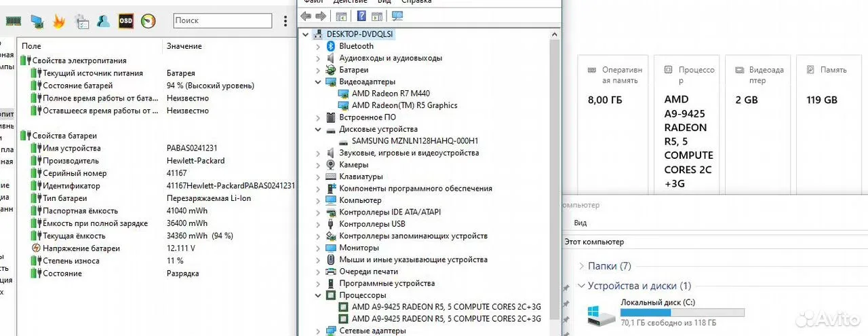
Task: Click the Видеоадаптер 2 GB card
Action: point(757,126)
